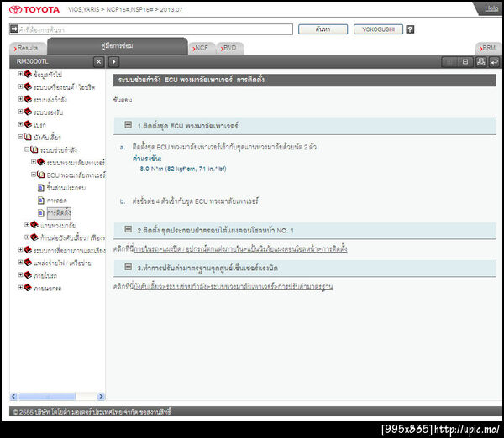Expand the ระบบเครื่องยนต์ / ไฮบริด tree node
The image size is (504, 438).
(20, 86)
